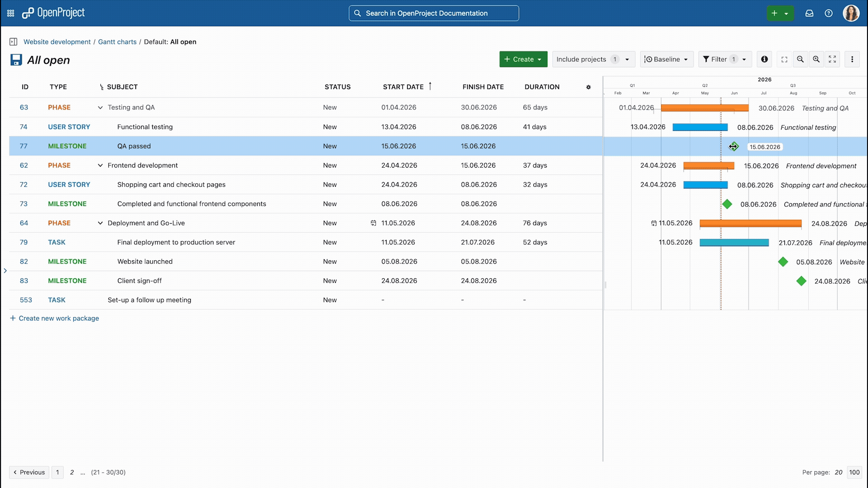The height and width of the screenshot is (488, 868).
Task: Click the Gantt charts breadcrumb link
Action: click(117, 42)
